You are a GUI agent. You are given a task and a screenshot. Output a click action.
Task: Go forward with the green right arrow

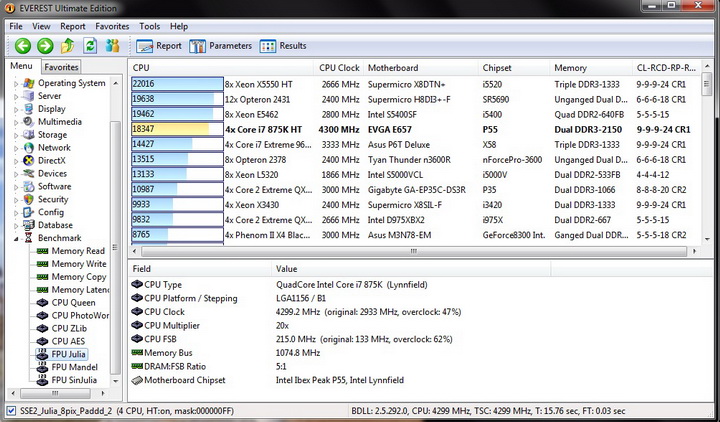pos(45,46)
